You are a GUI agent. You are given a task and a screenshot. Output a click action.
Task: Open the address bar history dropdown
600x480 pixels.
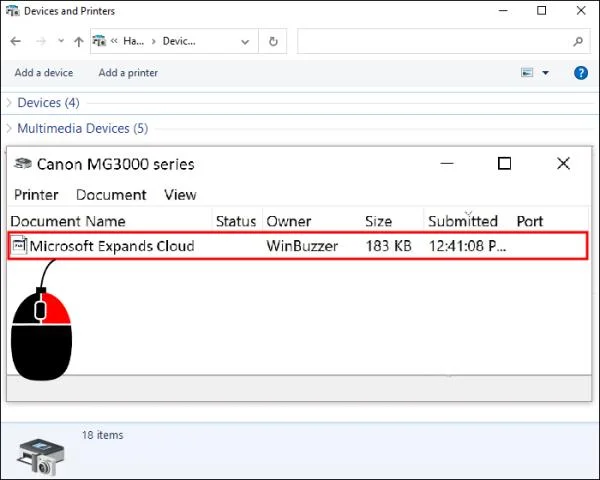[x=245, y=41]
